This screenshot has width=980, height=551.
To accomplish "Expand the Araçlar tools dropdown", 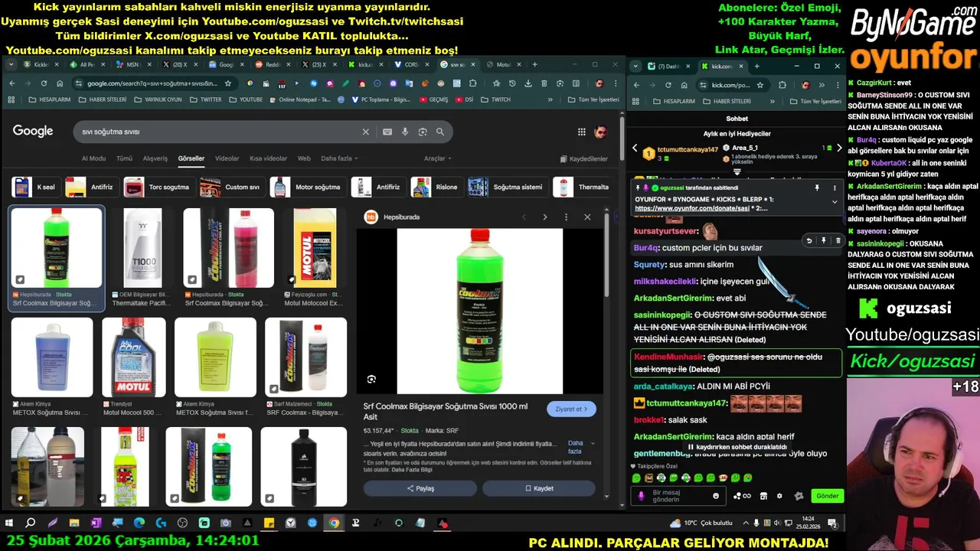I will (437, 158).
